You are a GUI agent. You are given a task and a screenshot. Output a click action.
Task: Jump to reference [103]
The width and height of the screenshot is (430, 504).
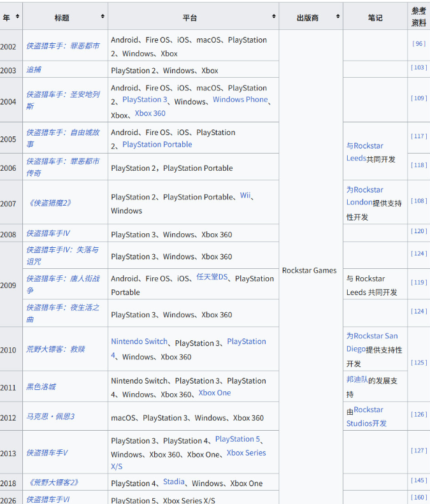pyautogui.click(x=419, y=68)
